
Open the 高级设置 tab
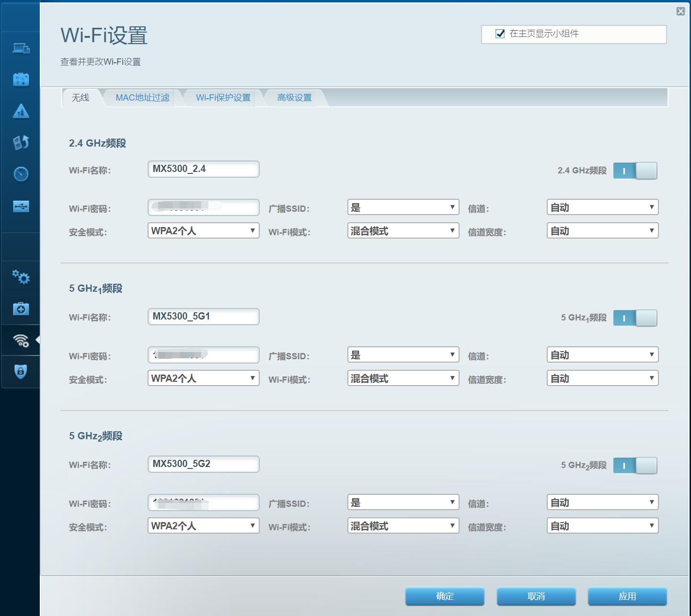pyautogui.click(x=294, y=97)
